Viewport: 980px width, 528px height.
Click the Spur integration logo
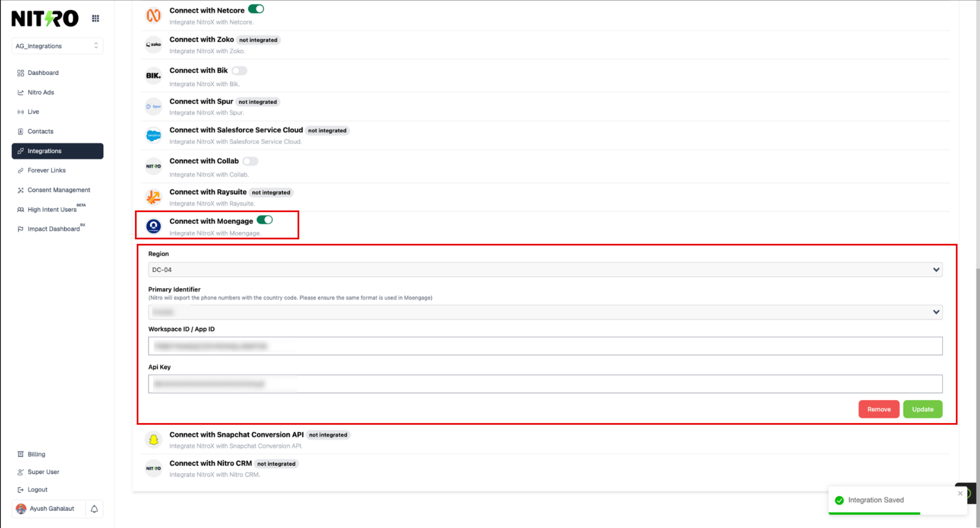153,106
